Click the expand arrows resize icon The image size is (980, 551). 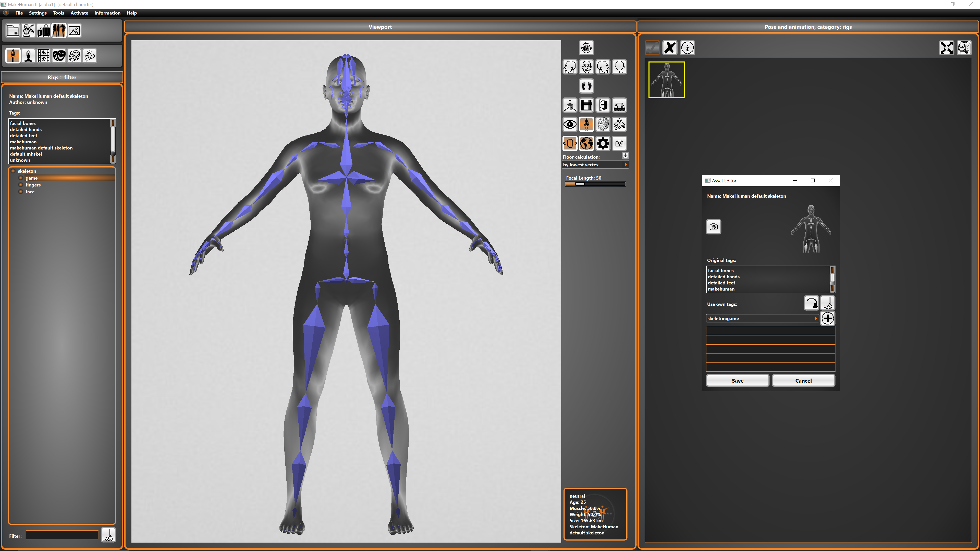tap(947, 48)
